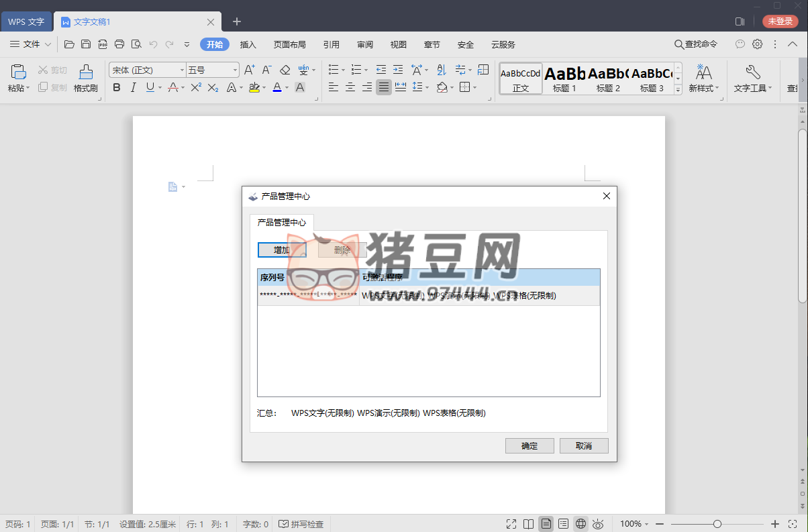
Task: Toggle italic formatting
Action: coord(133,87)
